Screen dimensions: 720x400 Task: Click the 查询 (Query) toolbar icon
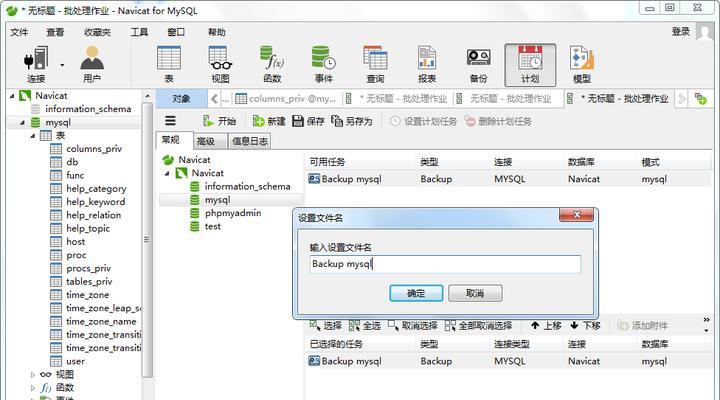[x=375, y=63]
